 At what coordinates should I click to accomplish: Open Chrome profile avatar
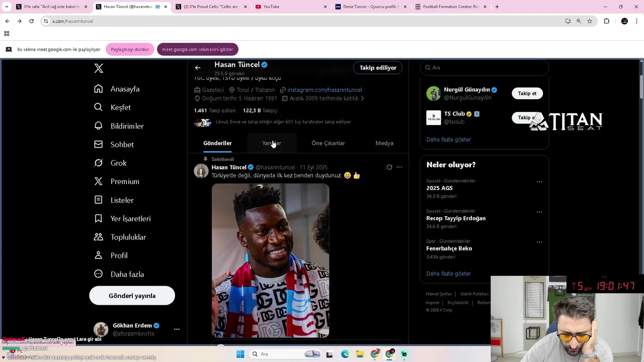click(624, 21)
